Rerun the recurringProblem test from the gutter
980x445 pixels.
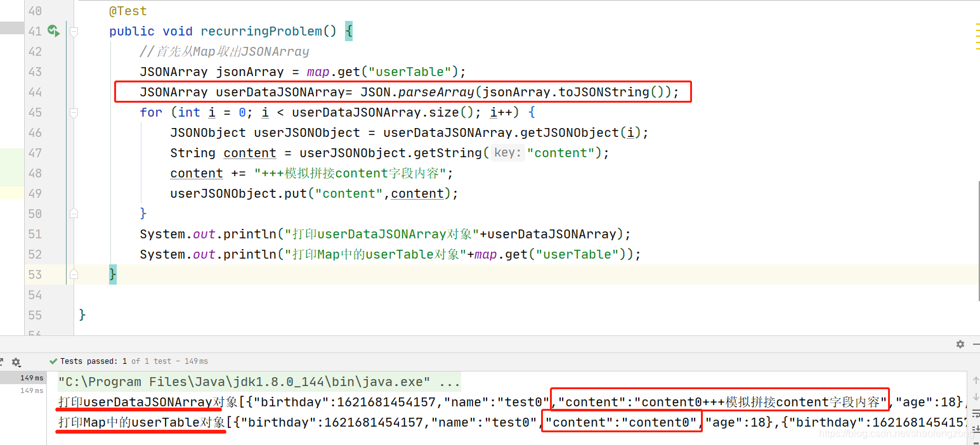tap(53, 30)
